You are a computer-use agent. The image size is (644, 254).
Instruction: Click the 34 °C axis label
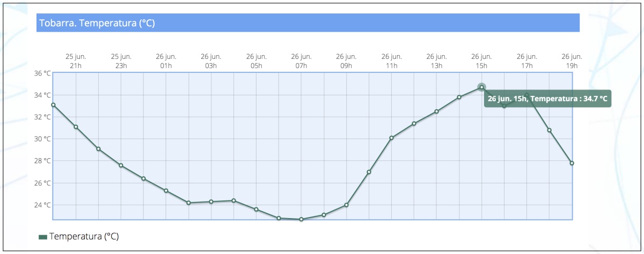tap(42, 95)
